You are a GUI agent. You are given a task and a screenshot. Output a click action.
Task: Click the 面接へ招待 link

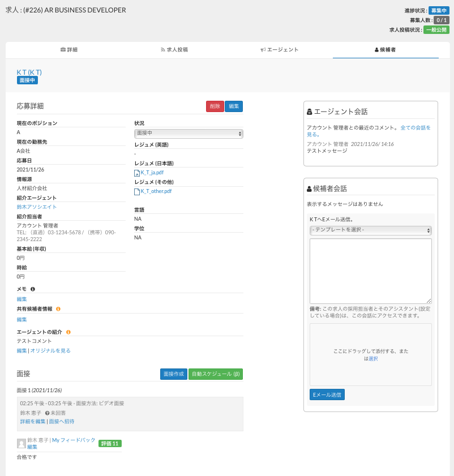[x=62, y=422]
